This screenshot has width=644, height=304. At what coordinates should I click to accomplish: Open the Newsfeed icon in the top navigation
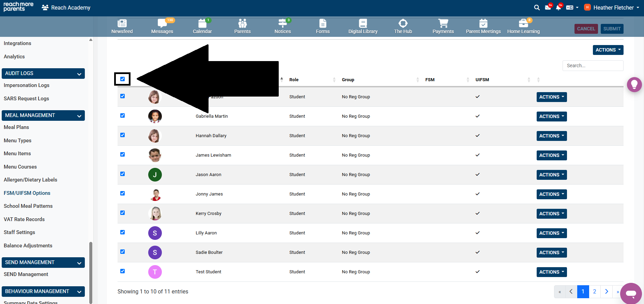[122, 24]
